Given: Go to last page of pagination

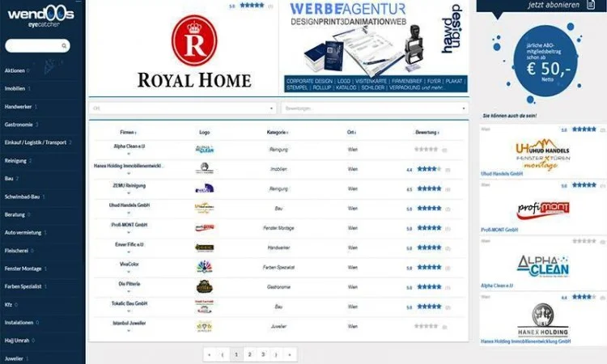Looking at the screenshot, I should pyautogui.click(x=290, y=355).
